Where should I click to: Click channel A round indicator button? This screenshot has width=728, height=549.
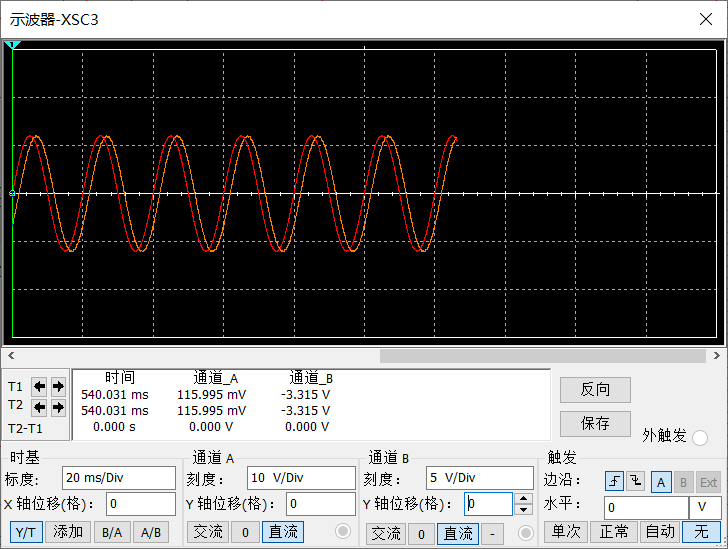(343, 531)
